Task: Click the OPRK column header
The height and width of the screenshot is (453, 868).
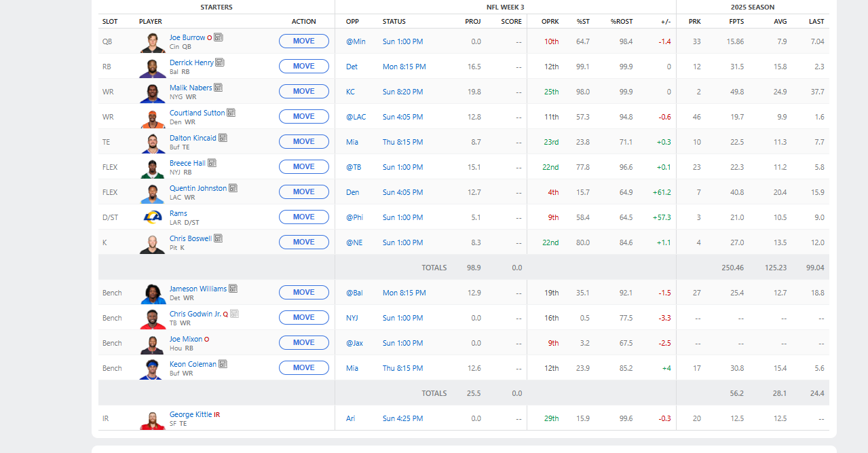Action: [x=550, y=21]
